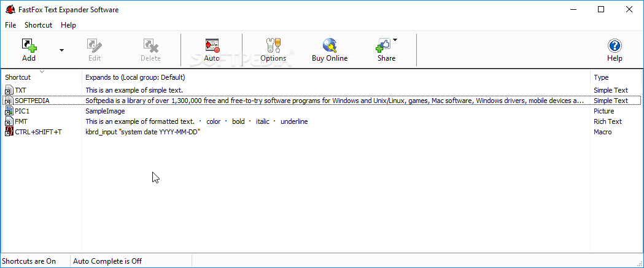Screen dimensions: 644x268
Task: Click the Buy Online globe icon
Action: pyautogui.click(x=330, y=45)
